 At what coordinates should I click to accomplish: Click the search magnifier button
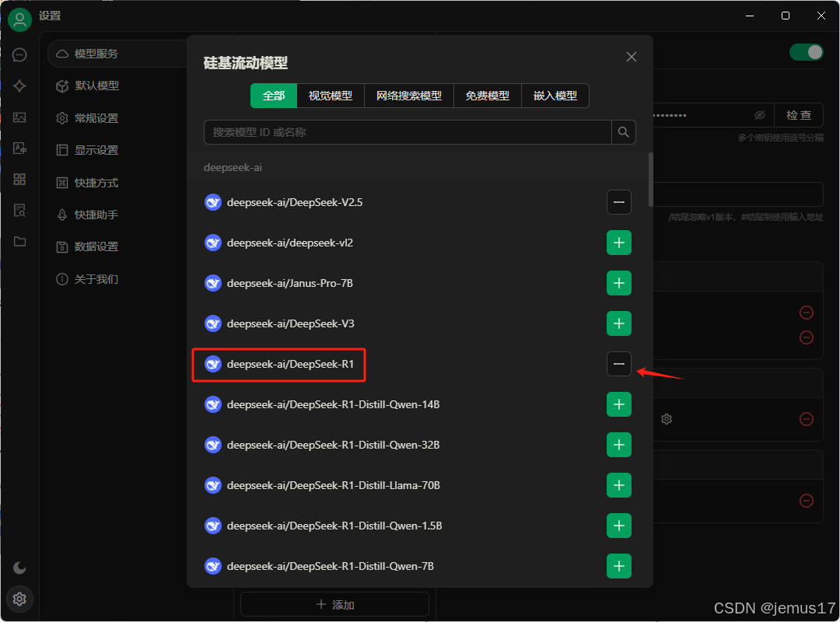(x=624, y=132)
